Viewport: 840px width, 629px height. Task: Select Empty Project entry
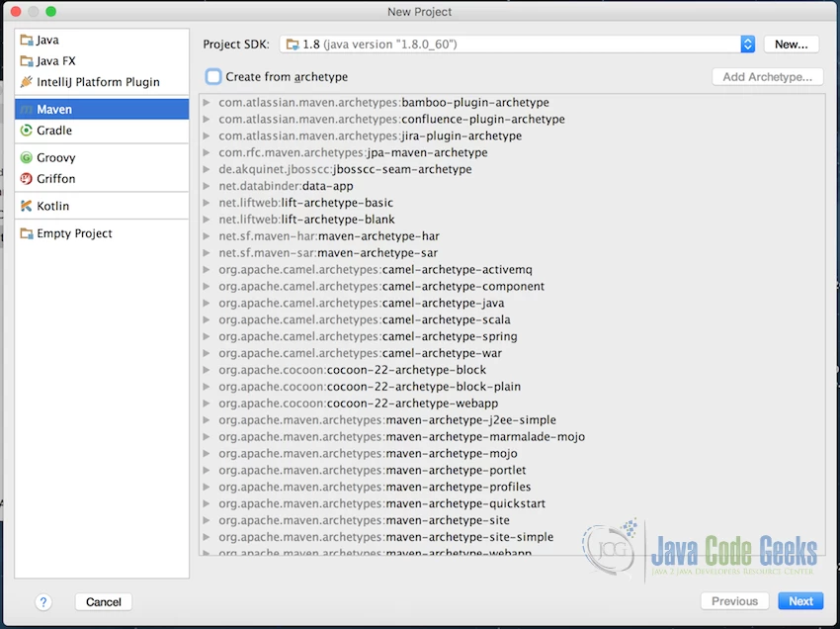102,233
